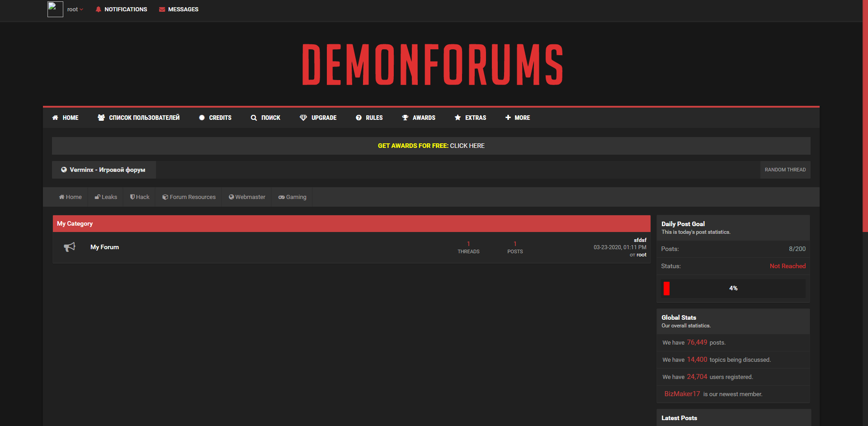
Task: Click the diamond Upgrade icon
Action: 303,118
